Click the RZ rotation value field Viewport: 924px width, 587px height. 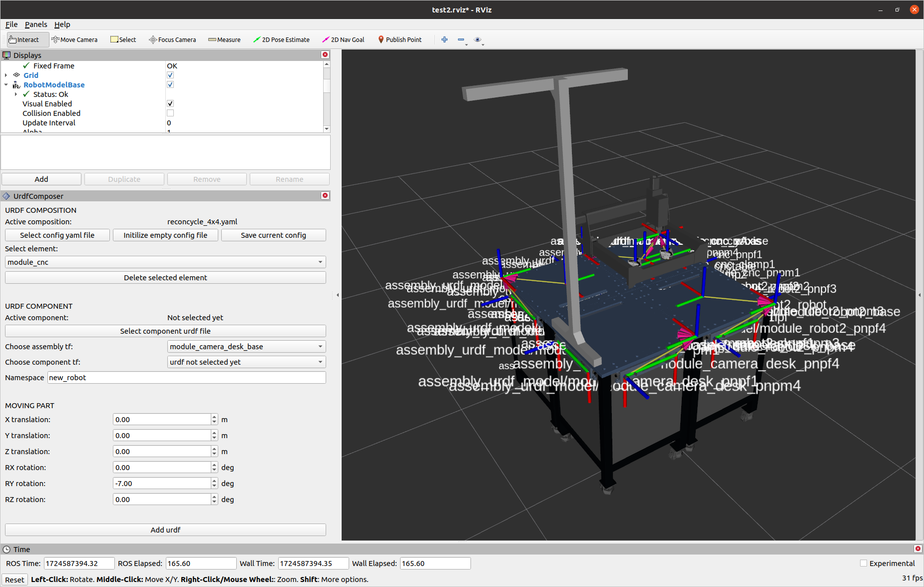[x=161, y=499]
